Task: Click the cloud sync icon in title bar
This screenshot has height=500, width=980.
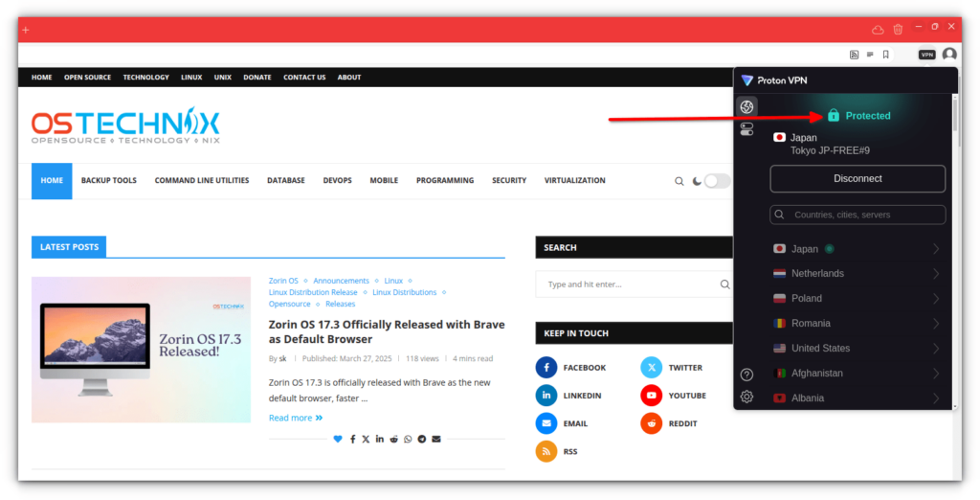Action: point(878,30)
